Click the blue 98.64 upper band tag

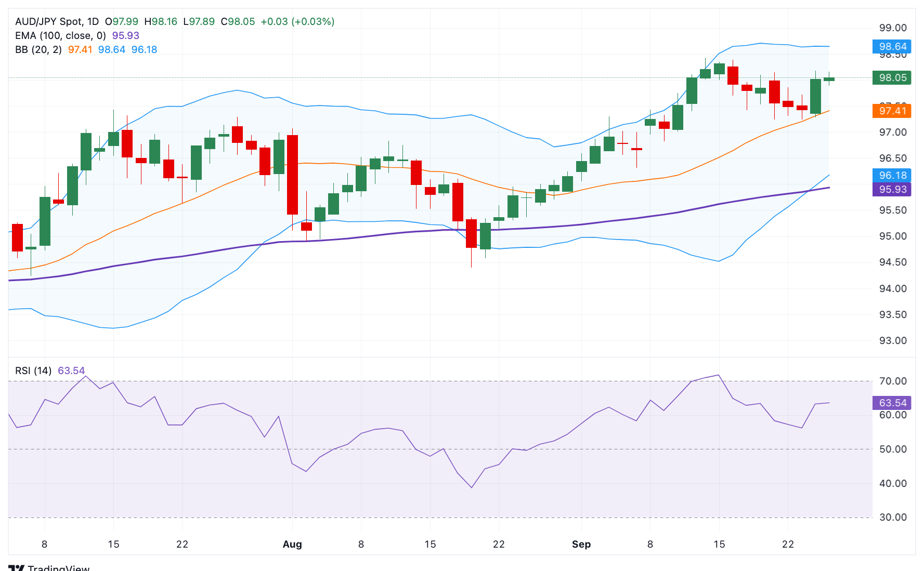(x=892, y=46)
